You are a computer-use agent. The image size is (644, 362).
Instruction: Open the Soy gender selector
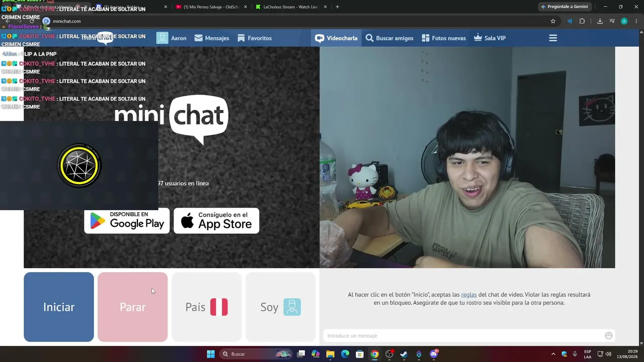click(x=280, y=307)
